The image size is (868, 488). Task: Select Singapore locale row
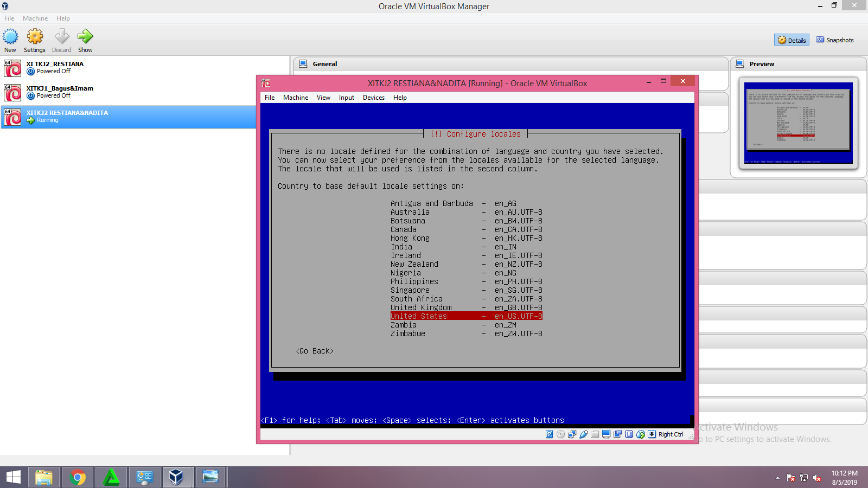(467, 290)
